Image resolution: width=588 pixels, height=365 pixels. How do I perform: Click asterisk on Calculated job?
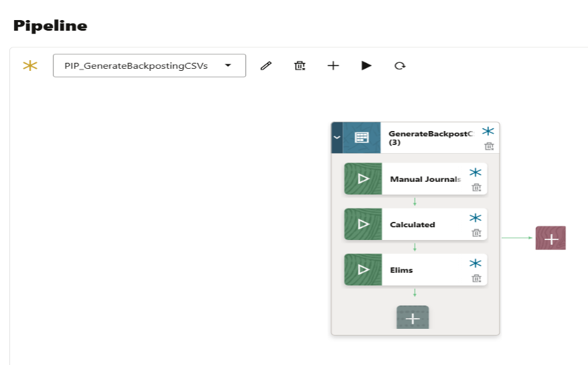click(x=475, y=218)
